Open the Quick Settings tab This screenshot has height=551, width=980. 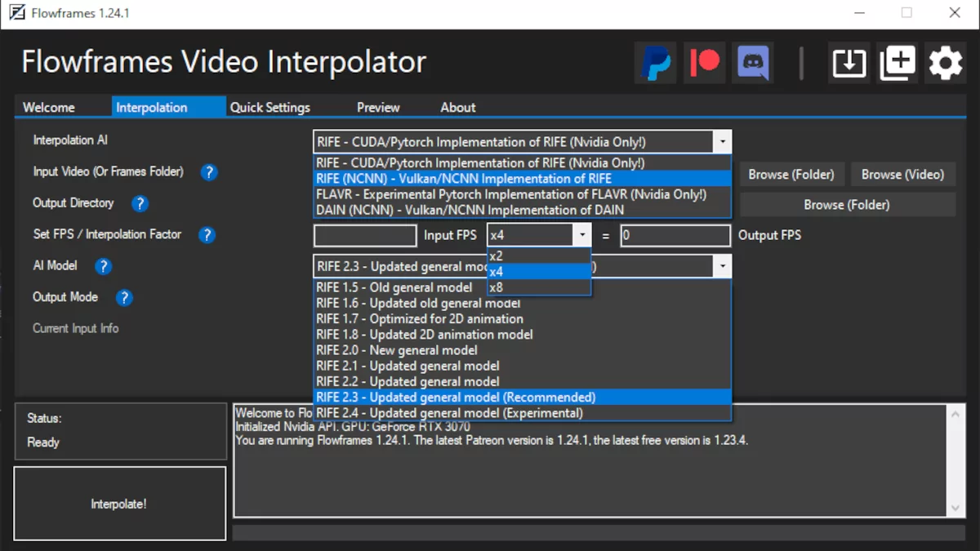pos(270,107)
